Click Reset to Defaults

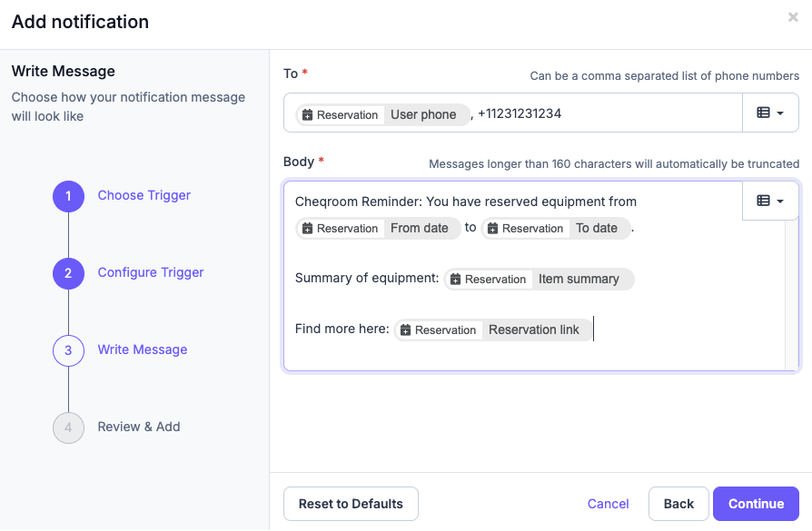click(351, 503)
